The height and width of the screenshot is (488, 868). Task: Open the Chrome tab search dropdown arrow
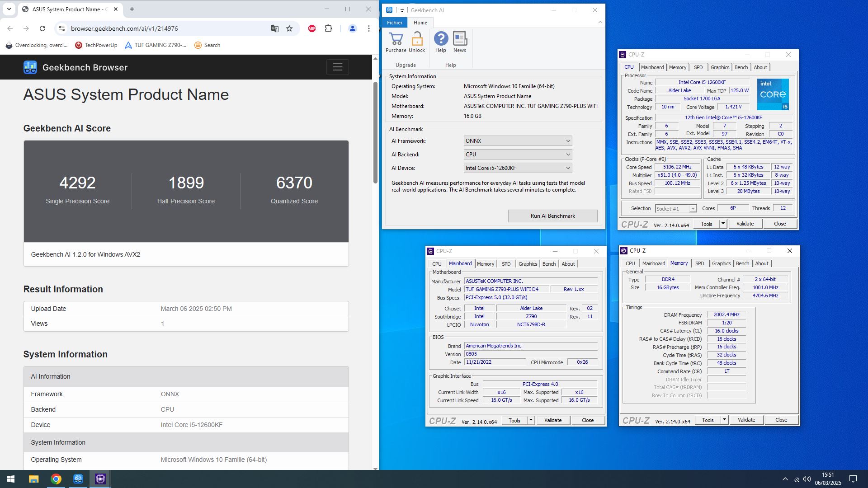tap(9, 9)
